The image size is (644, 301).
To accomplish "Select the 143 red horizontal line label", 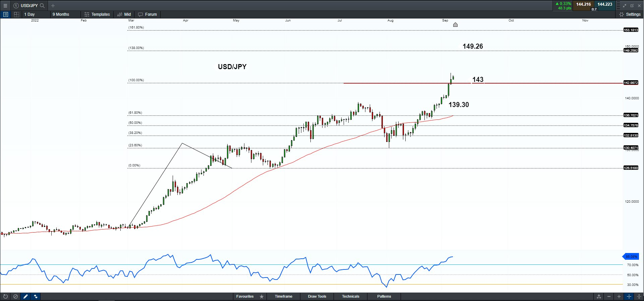I will [x=478, y=80].
